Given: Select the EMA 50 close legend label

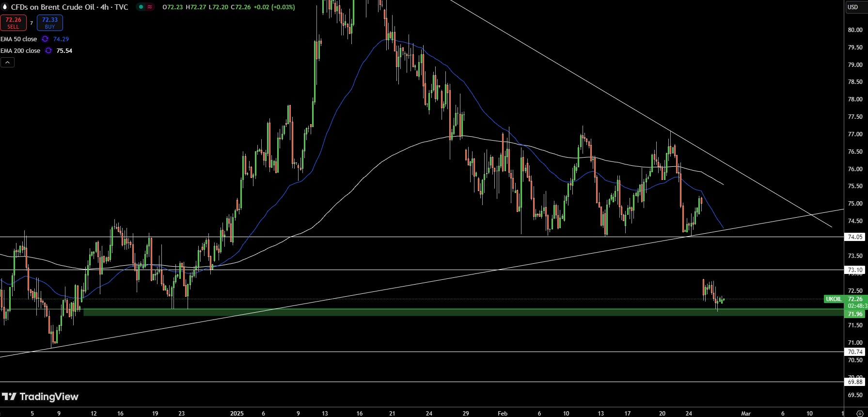Looking at the screenshot, I should [x=19, y=39].
